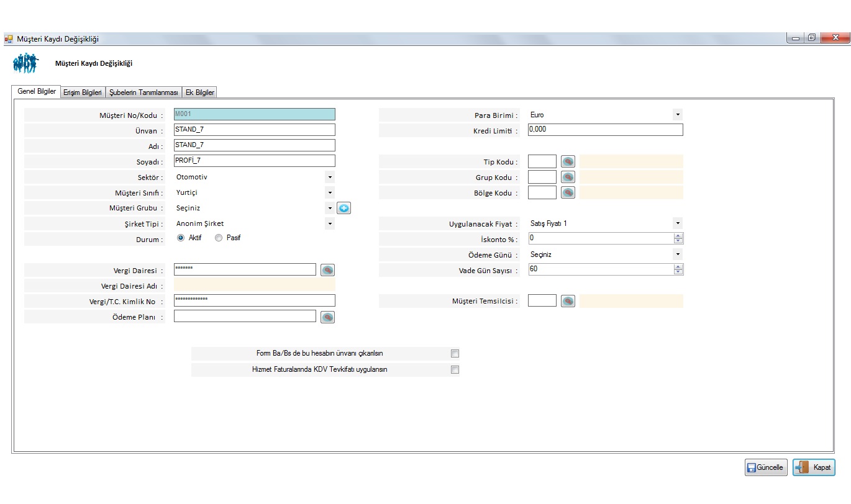Open the Müşteri Grubu dropdown

[x=330, y=209]
